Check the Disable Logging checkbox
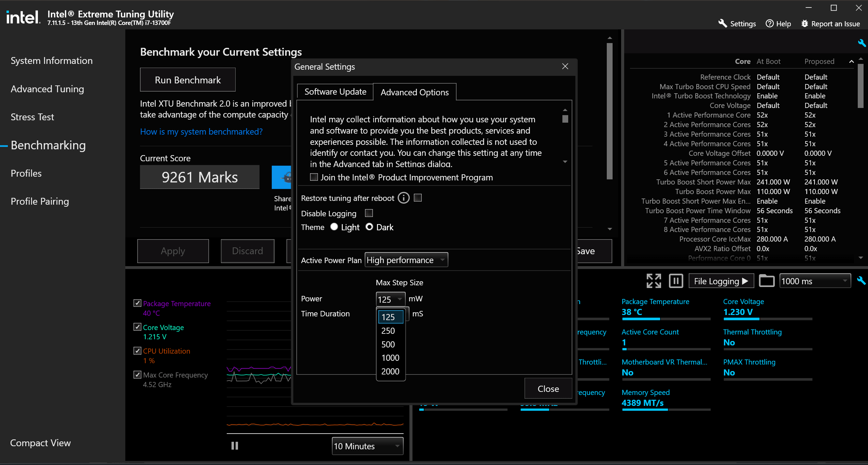Screen dimensions: 868x465 [369, 214]
